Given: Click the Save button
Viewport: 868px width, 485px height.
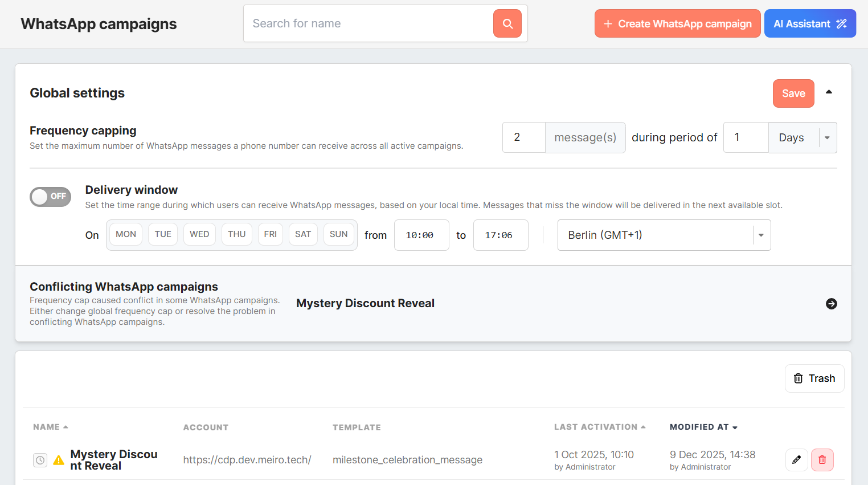Looking at the screenshot, I should [793, 93].
